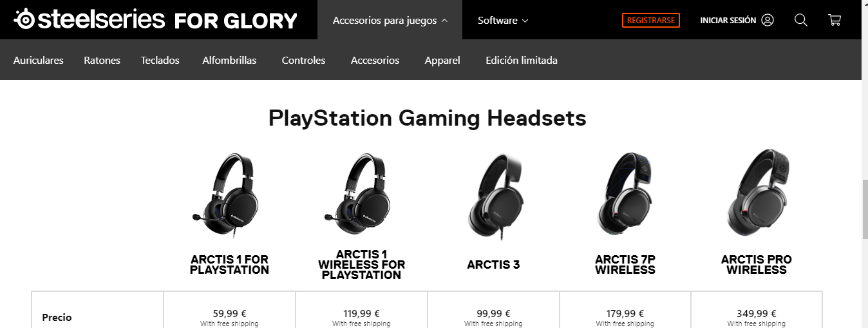The image size is (868, 328).
Task: Expand the Software dropdown menu
Action: pos(503,20)
